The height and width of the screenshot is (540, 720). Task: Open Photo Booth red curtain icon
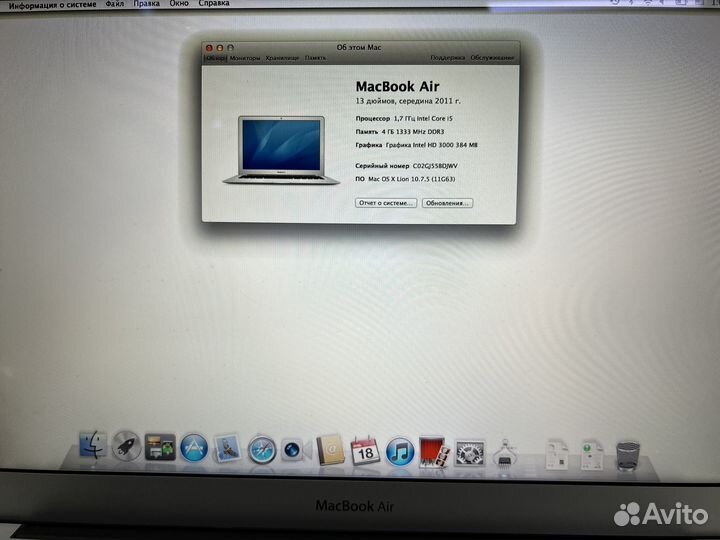coord(433,452)
